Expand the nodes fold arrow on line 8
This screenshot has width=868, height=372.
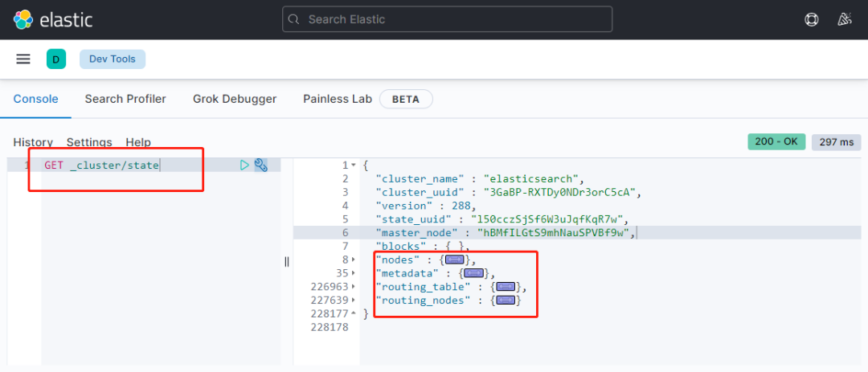(x=353, y=260)
